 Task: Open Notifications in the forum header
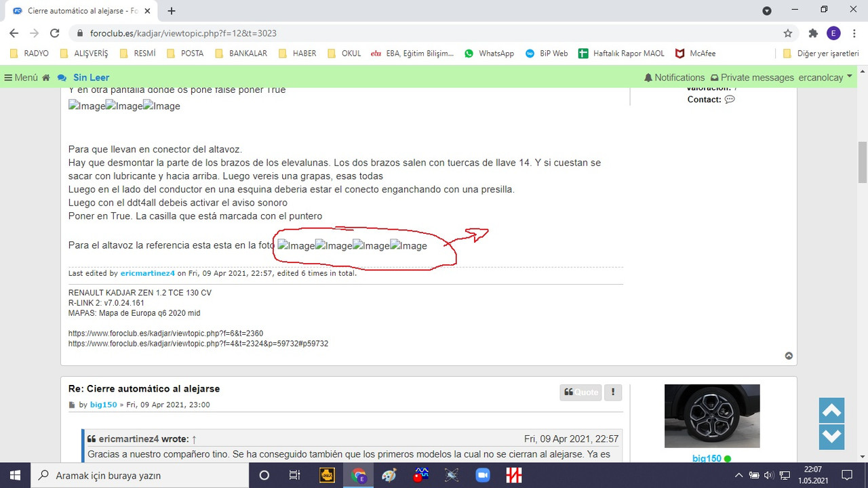pyautogui.click(x=674, y=77)
